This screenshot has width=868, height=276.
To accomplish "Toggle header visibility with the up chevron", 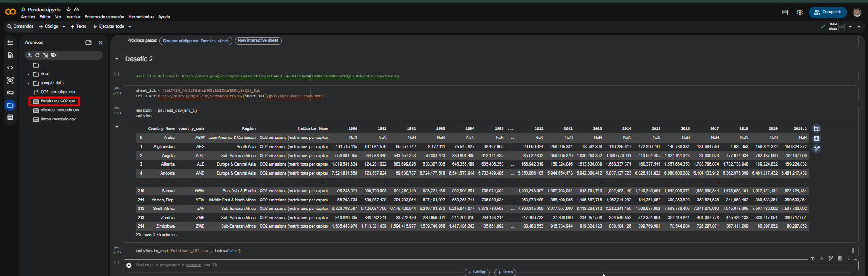I will tap(859, 27).
